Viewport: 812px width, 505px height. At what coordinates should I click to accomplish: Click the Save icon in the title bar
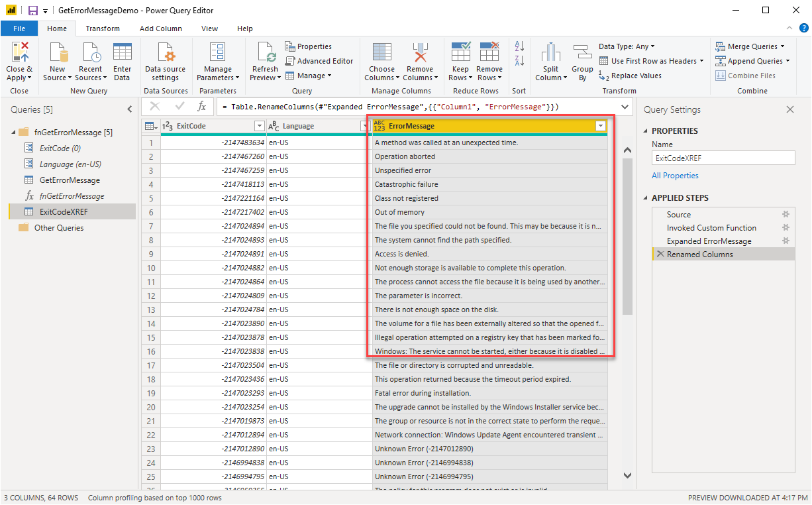(32, 11)
